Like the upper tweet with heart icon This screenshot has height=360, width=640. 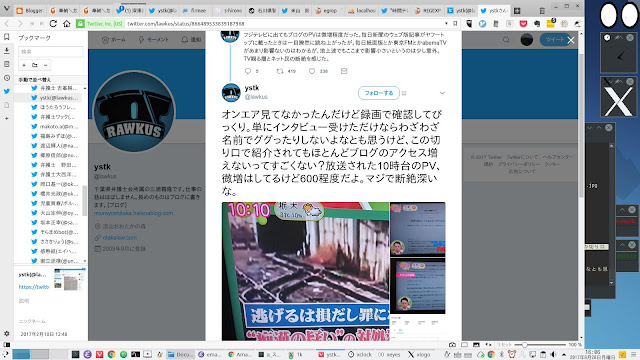coord(312,71)
